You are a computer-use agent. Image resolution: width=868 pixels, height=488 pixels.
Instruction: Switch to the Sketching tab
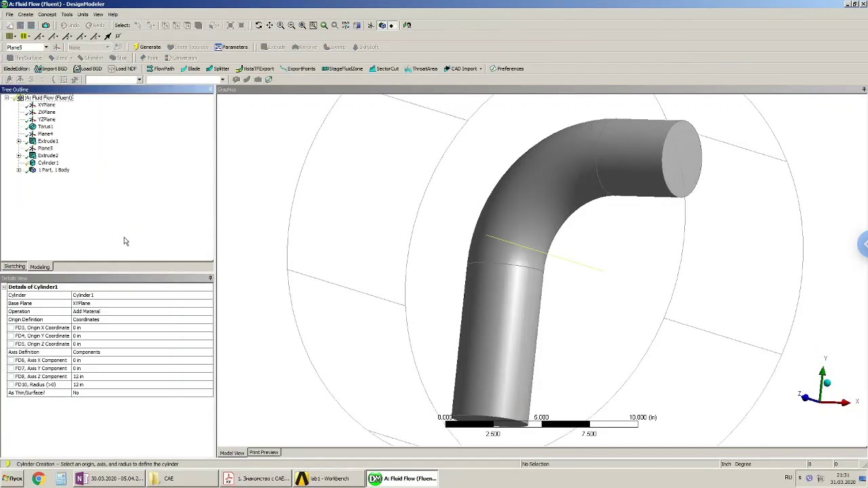click(x=14, y=266)
